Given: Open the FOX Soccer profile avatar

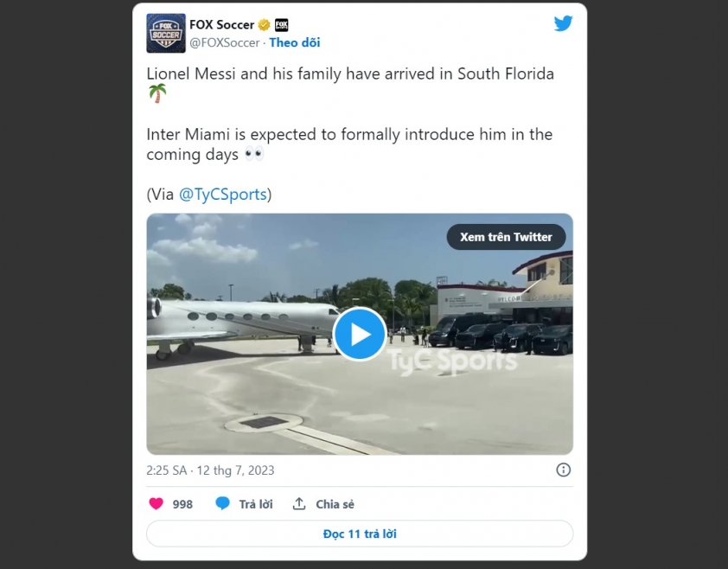Looking at the screenshot, I should (166, 33).
